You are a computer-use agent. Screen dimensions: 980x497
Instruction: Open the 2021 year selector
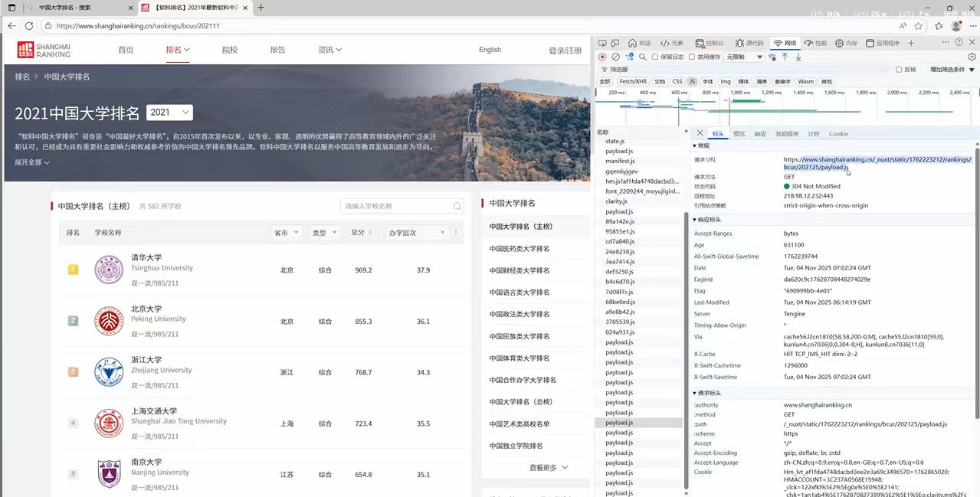click(169, 113)
